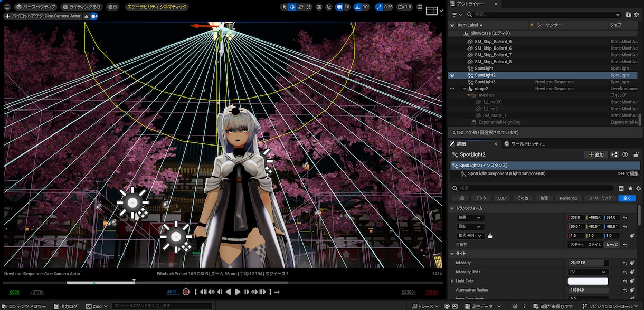Click the C++で編集 link
Image resolution: width=644 pixels, height=310 pixels.
[x=628, y=173]
